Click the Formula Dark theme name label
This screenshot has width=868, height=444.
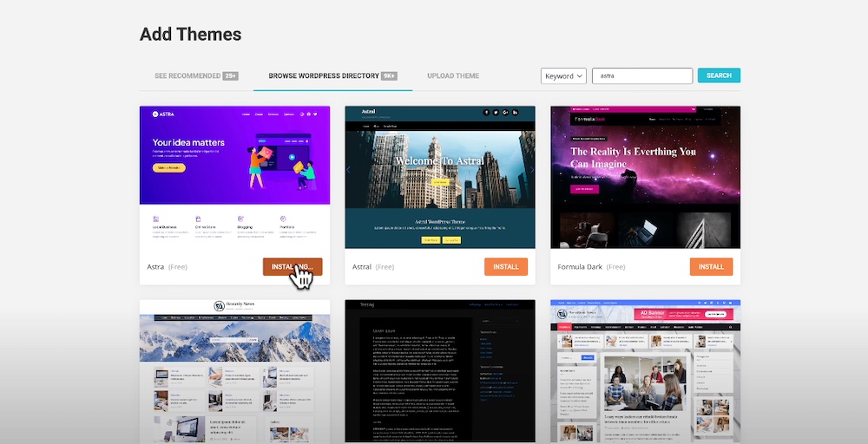[x=580, y=266]
